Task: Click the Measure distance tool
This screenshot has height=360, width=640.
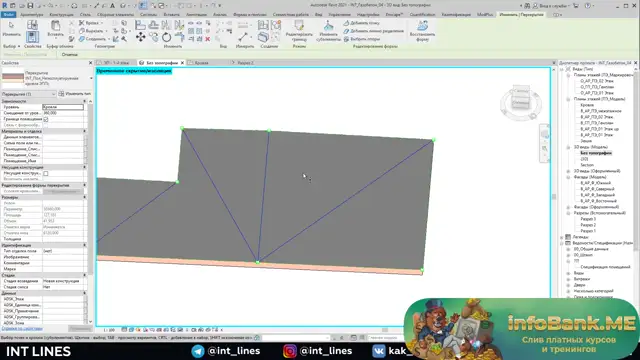Action: point(243,37)
